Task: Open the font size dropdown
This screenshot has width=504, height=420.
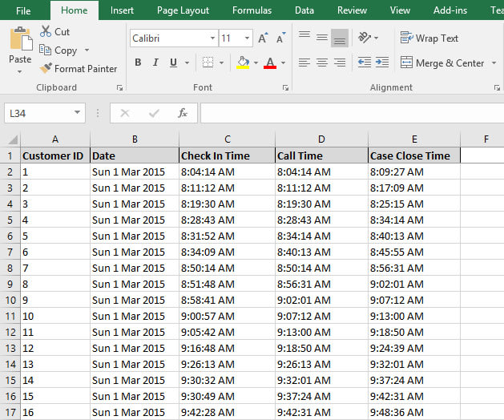Action: [247, 38]
